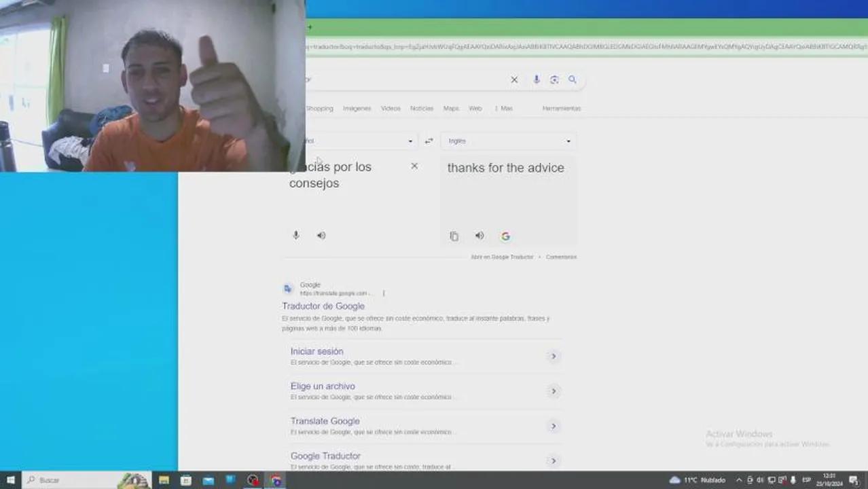Listen to the Spanish source text

(321, 236)
